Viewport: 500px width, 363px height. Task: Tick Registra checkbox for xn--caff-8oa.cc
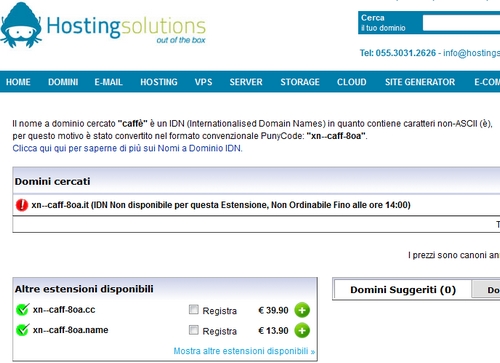(194, 309)
